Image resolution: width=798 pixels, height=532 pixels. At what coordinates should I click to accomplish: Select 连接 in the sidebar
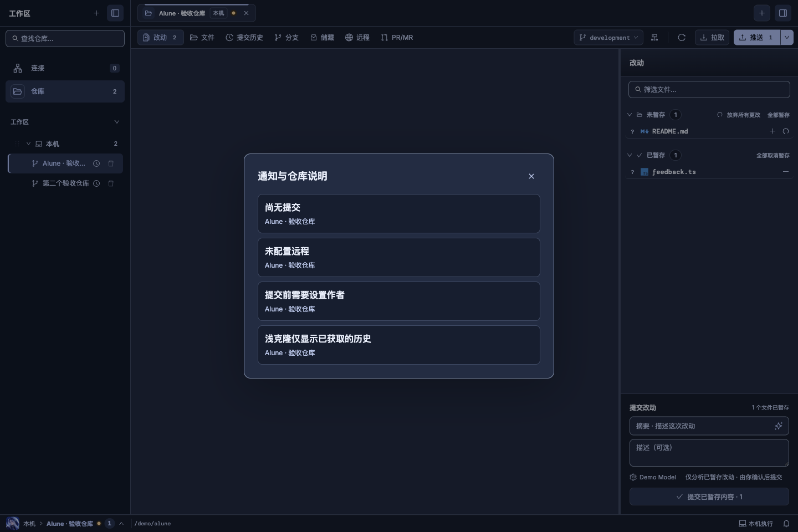[x=65, y=68]
